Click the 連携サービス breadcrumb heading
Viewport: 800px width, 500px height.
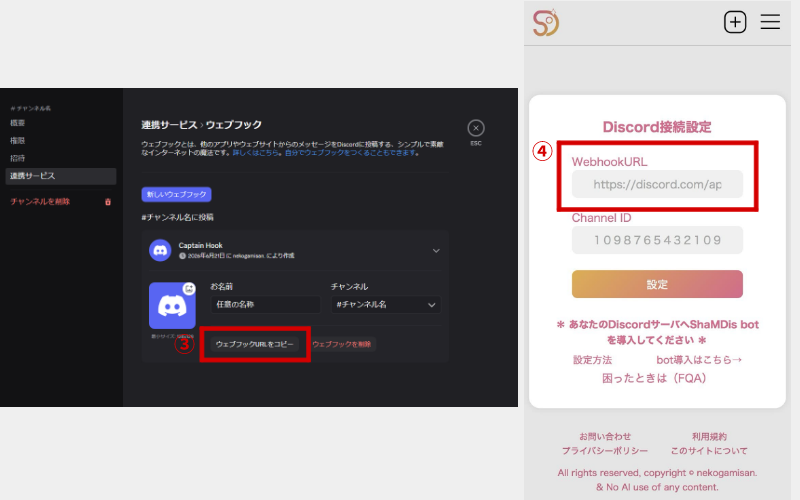(x=169, y=125)
